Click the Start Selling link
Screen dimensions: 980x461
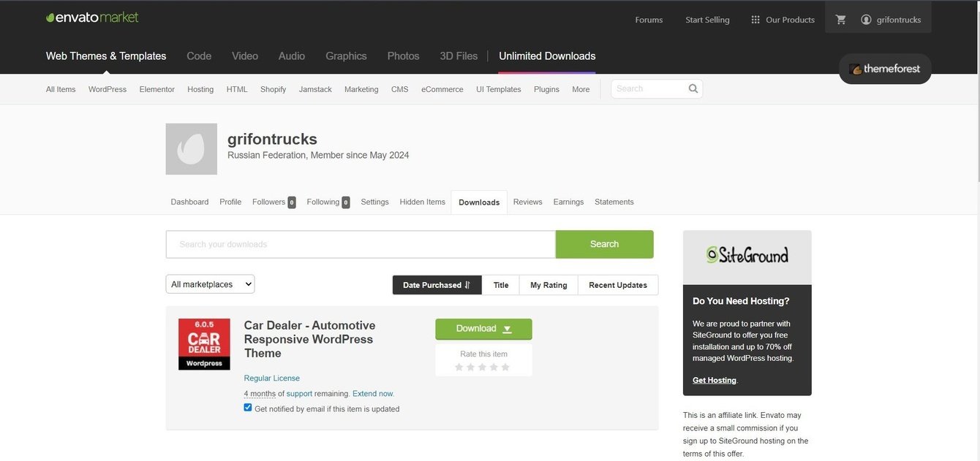coord(707,20)
